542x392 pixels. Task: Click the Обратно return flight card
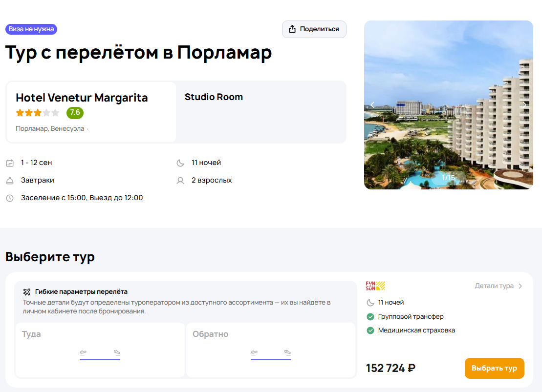[271, 350]
